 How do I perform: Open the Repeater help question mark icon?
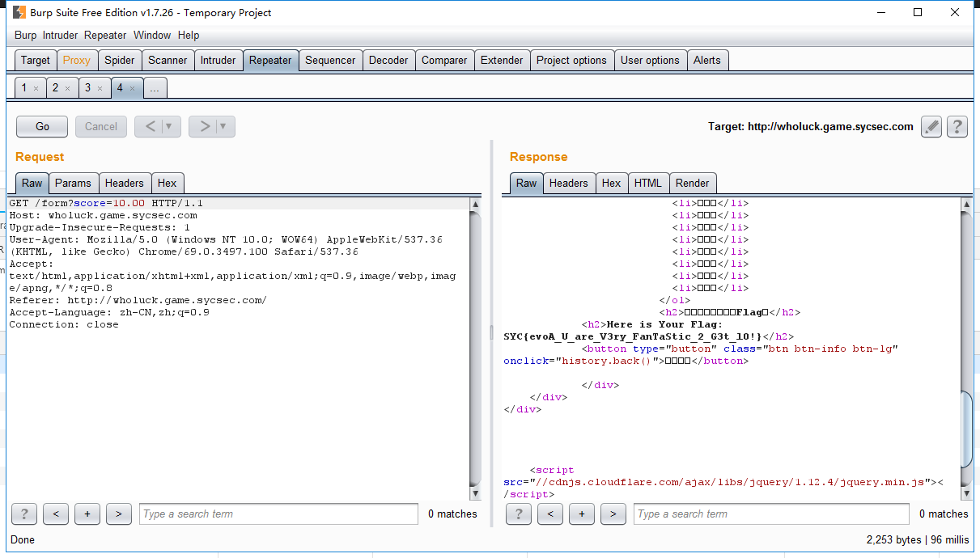click(x=957, y=126)
